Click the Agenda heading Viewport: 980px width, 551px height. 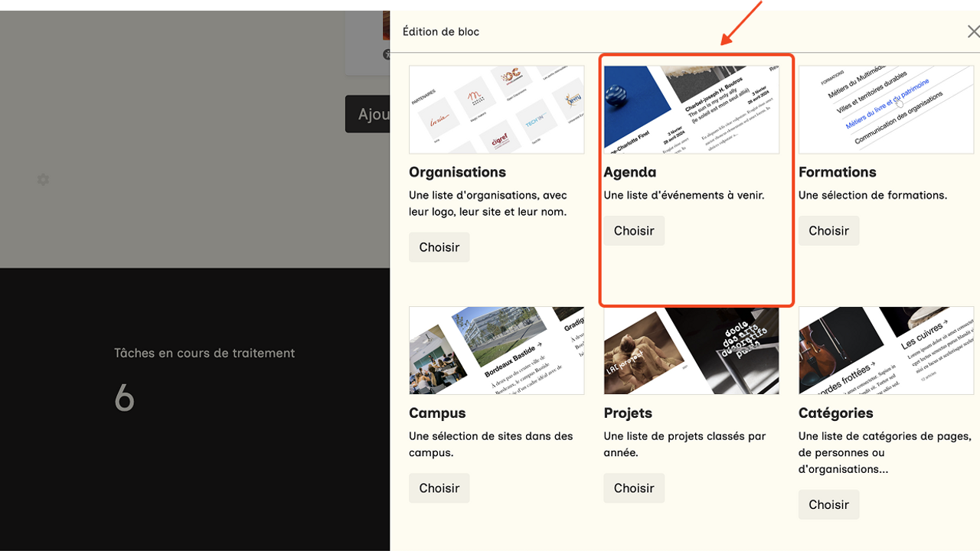coord(629,172)
